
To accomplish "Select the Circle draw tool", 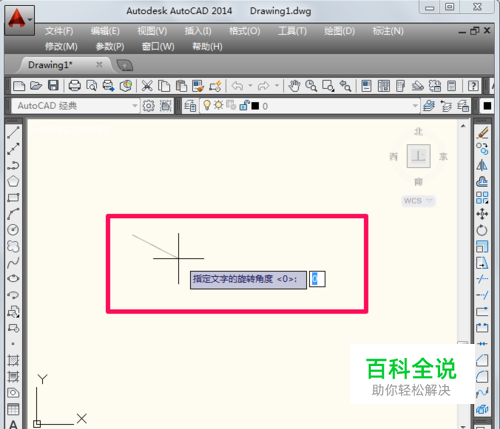I will (x=13, y=230).
